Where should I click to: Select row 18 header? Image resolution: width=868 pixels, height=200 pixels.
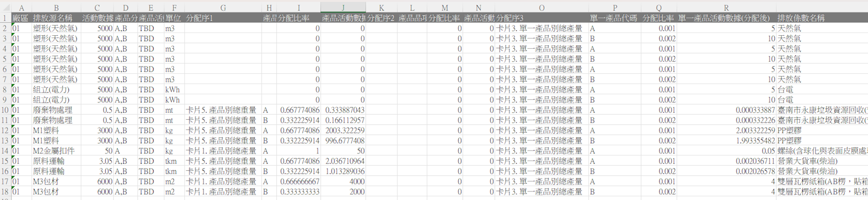pyautogui.click(x=5, y=192)
